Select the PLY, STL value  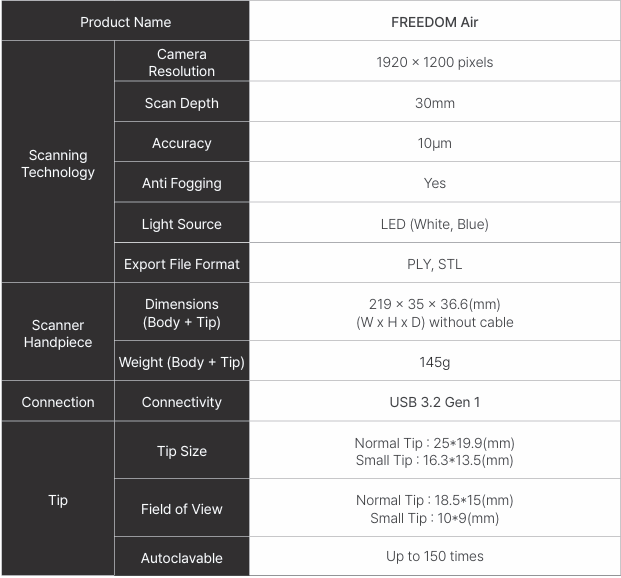click(x=434, y=265)
